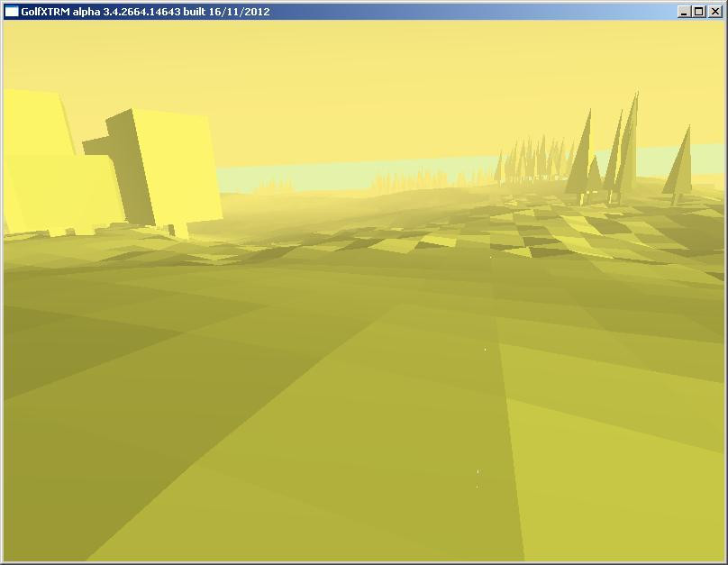Minimize the GolfXTRM window
This screenshot has height=565, width=728.
pyautogui.click(x=684, y=12)
